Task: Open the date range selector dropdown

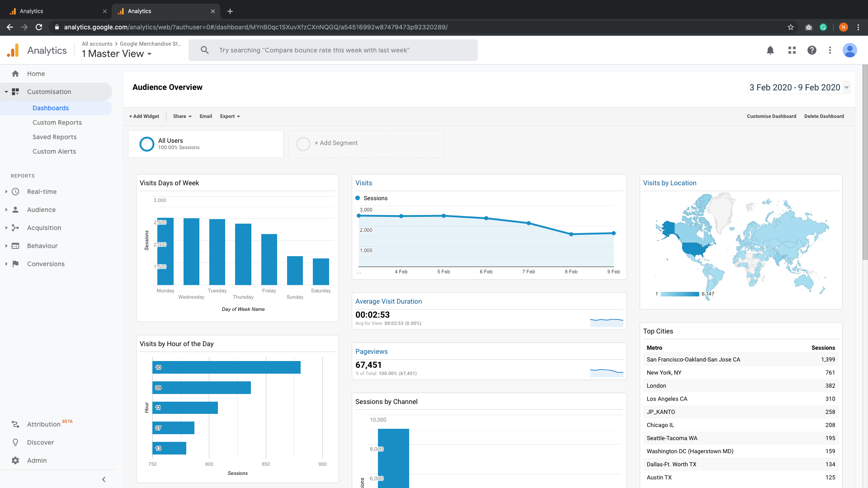Action: point(798,87)
